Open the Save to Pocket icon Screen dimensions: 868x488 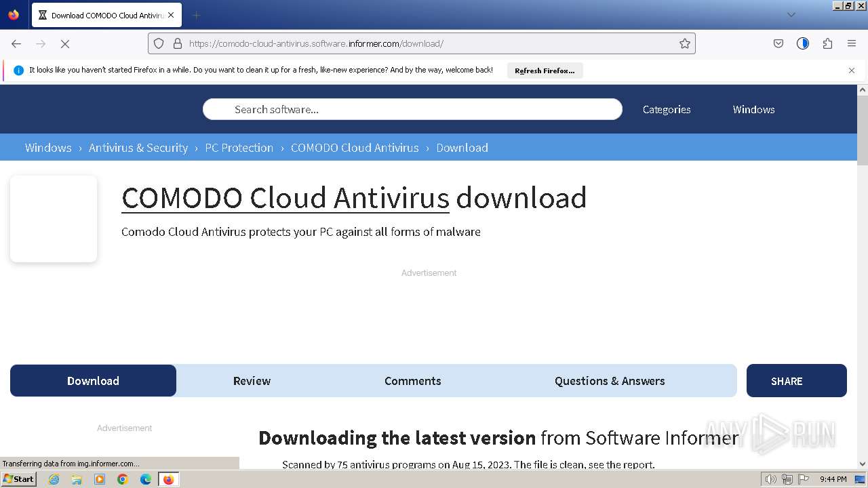[778, 43]
